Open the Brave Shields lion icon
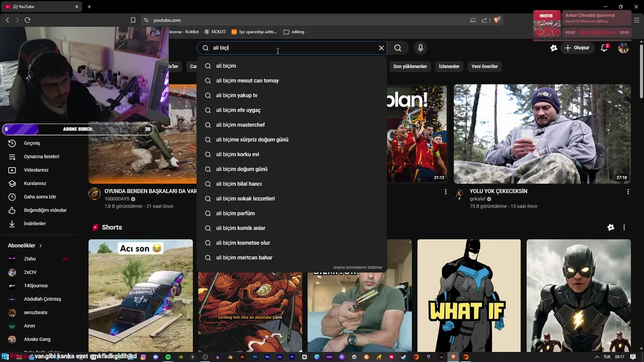This screenshot has height=362, width=644. click(x=497, y=20)
